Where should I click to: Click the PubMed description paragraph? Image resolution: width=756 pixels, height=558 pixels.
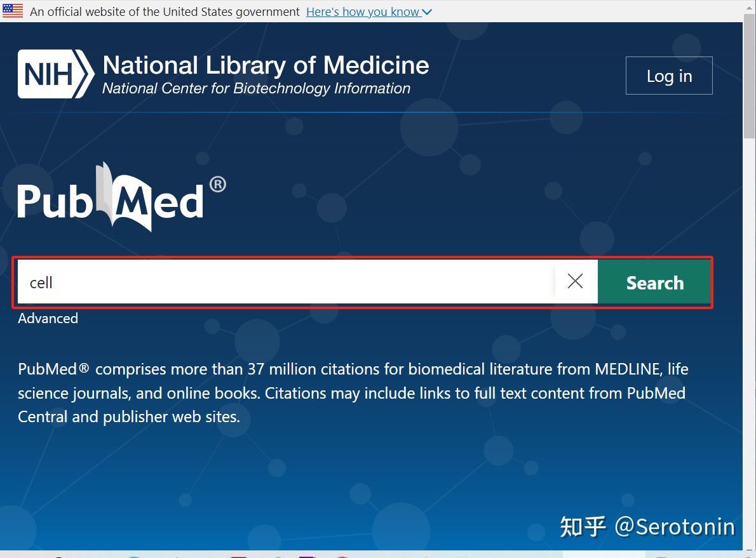[353, 393]
